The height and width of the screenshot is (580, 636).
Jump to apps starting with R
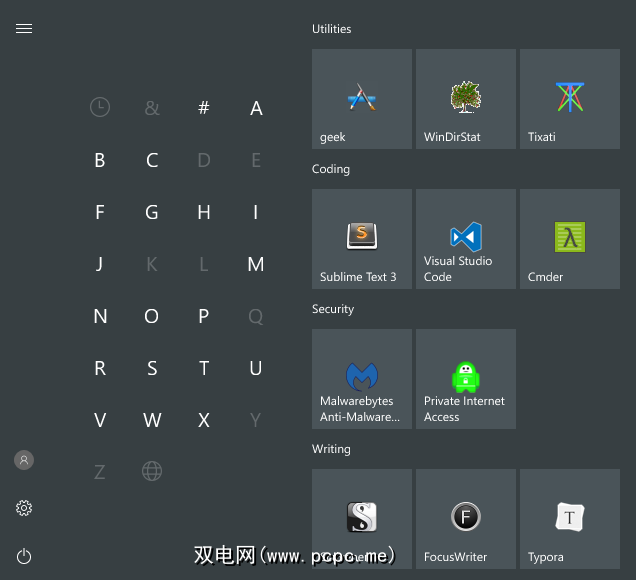click(100, 368)
